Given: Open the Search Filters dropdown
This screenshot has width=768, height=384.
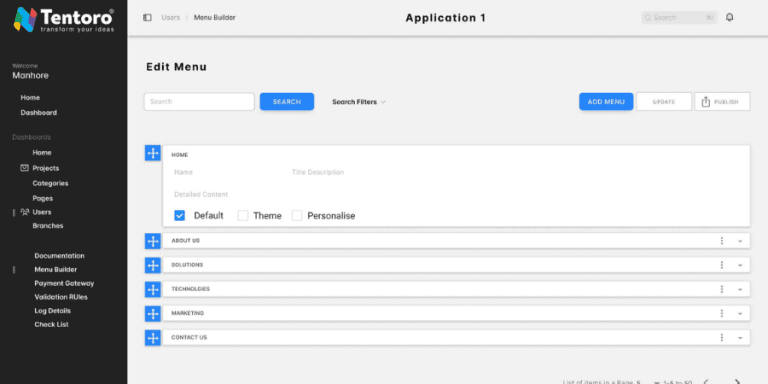Looking at the screenshot, I should pos(359,102).
